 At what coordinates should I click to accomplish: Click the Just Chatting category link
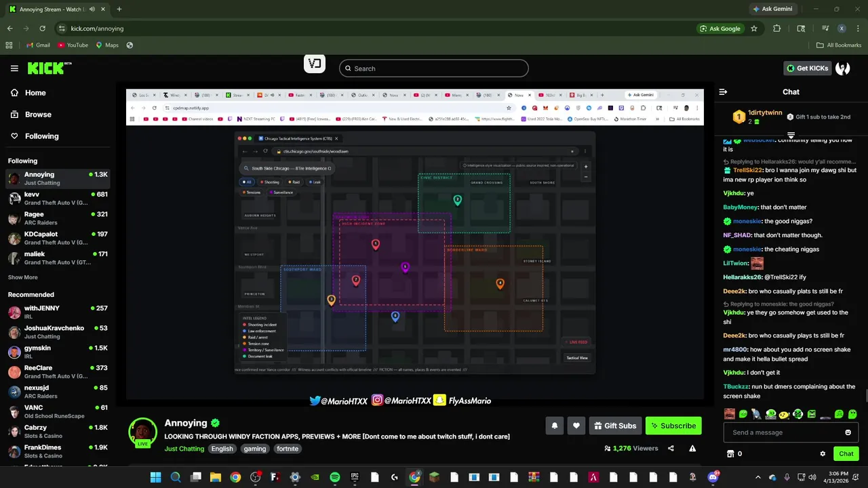(x=184, y=449)
